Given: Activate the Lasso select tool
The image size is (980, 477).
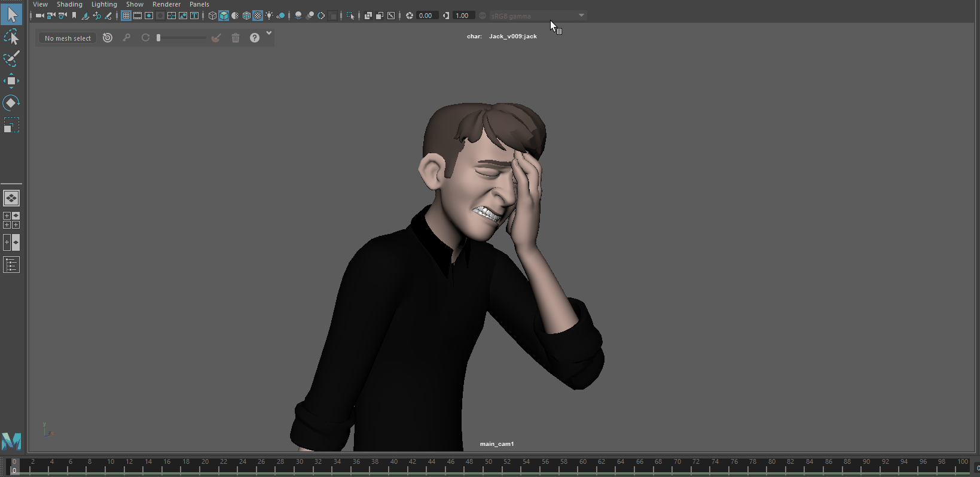Looking at the screenshot, I should [11, 37].
